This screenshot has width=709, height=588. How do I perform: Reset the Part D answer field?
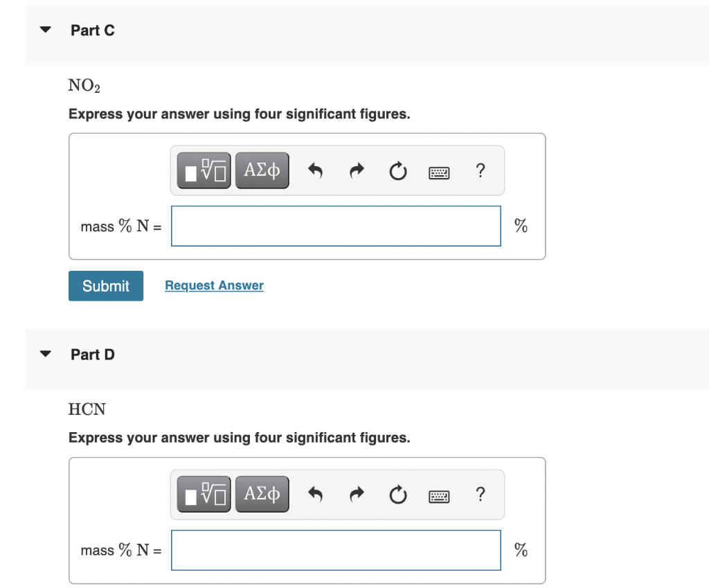[x=397, y=494]
